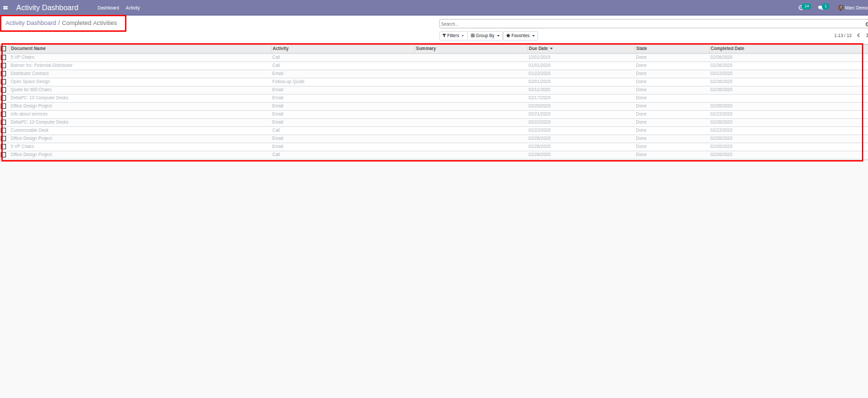
Task: Click due date 02/28/2020
Action: click(539, 155)
